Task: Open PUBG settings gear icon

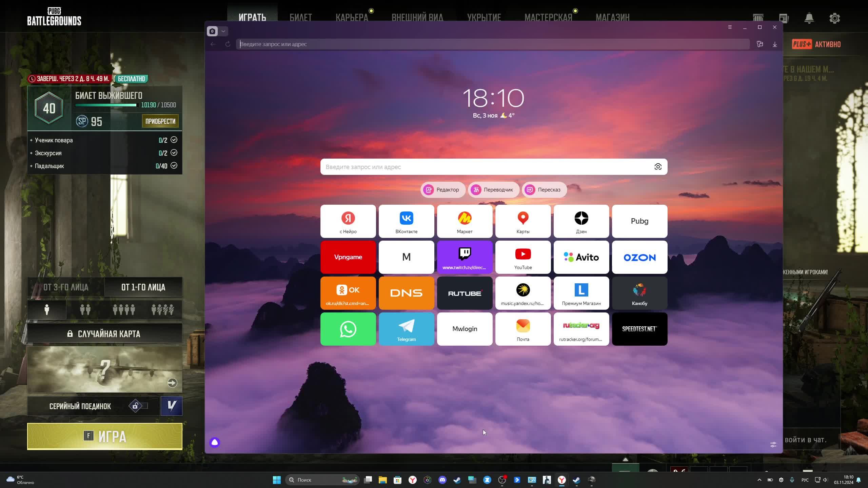Action: pyautogui.click(x=834, y=18)
